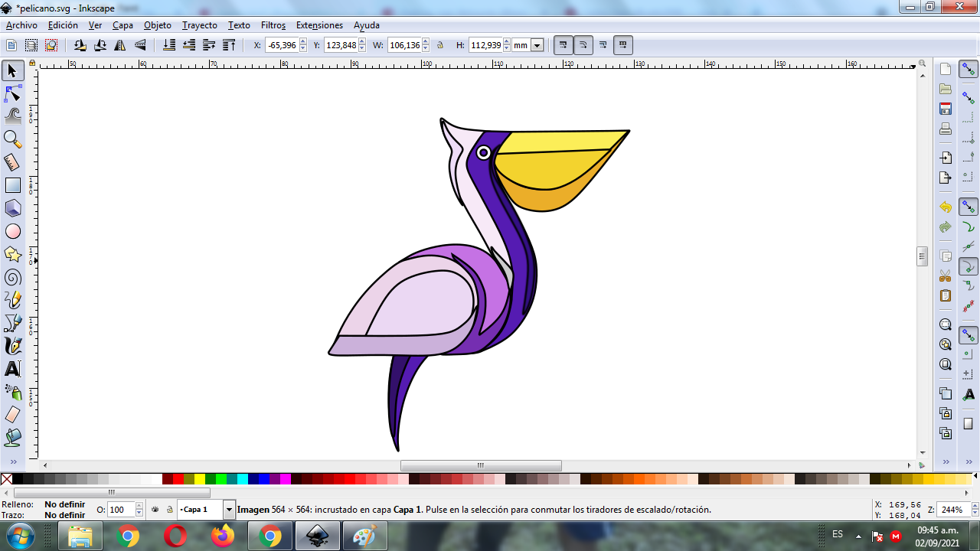Screen dimensions: 980x551
Task: Click Cut scissors icon
Action: pos(946,275)
